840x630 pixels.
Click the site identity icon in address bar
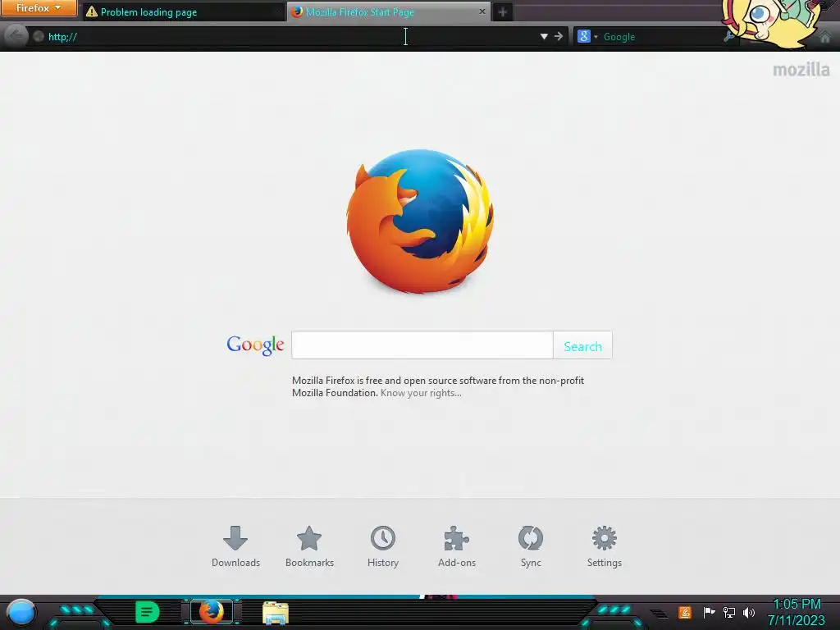pos(38,36)
